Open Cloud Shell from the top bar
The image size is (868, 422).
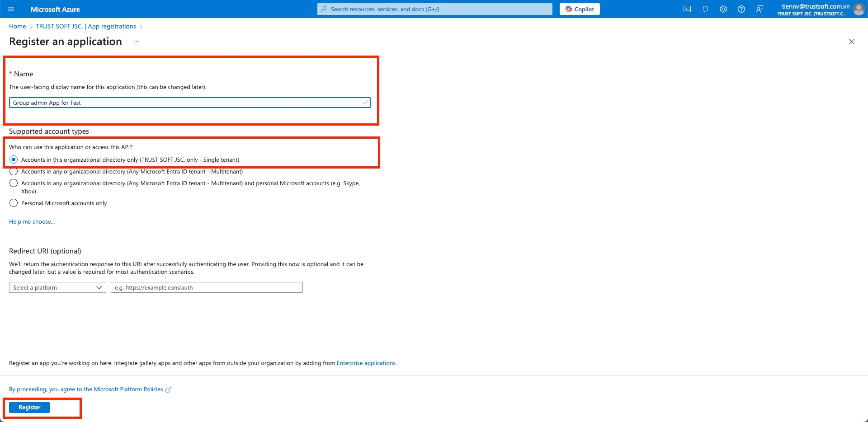click(687, 9)
